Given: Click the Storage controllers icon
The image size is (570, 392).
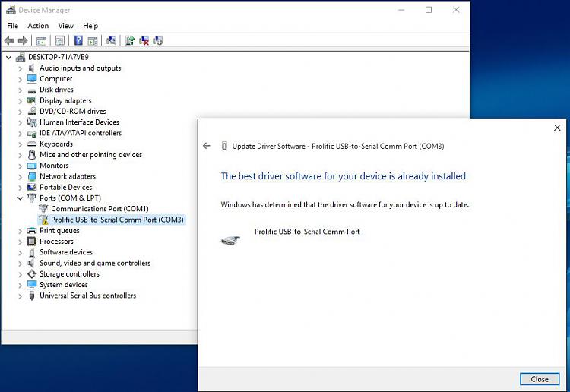Looking at the screenshot, I should 32,274.
